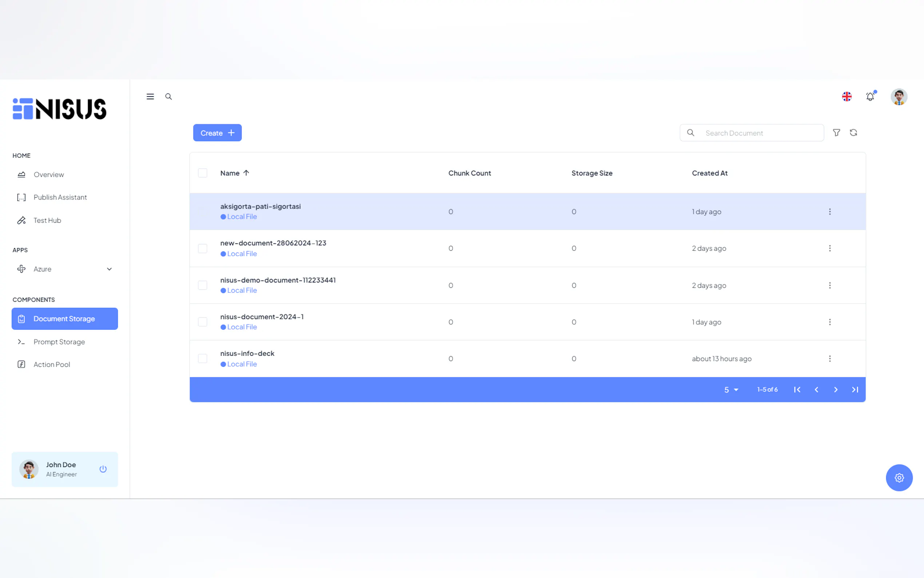Check the nisus-document-2024-1 row checkbox

point(203,322)
